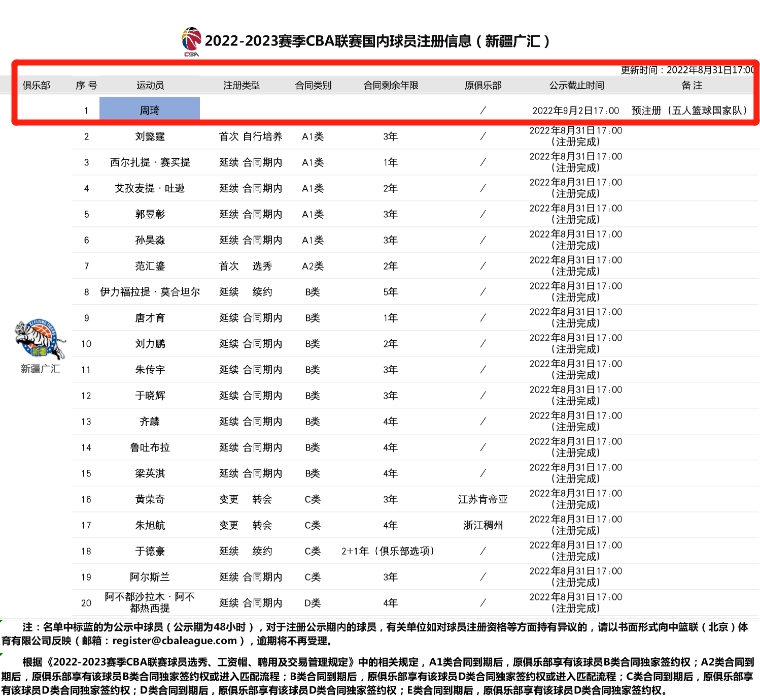Click the "1年" contract term in row 3
Screen dimensions: 760x697
390,162
